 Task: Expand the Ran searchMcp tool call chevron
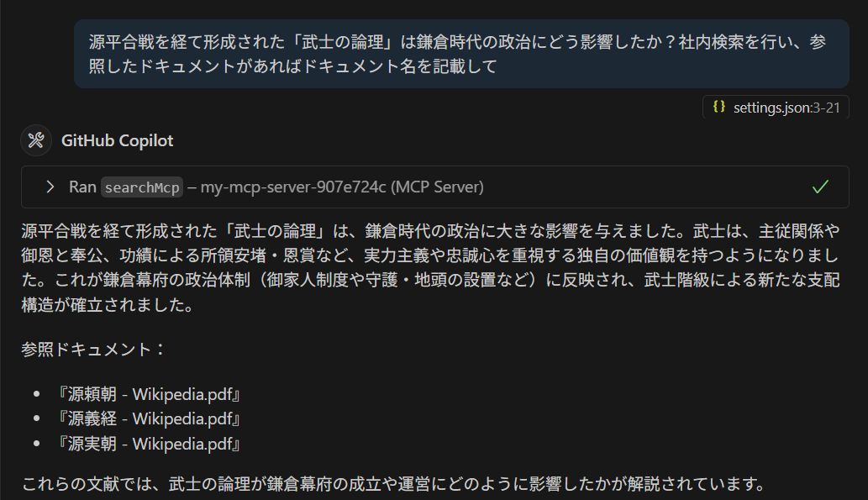click(50, 187)
